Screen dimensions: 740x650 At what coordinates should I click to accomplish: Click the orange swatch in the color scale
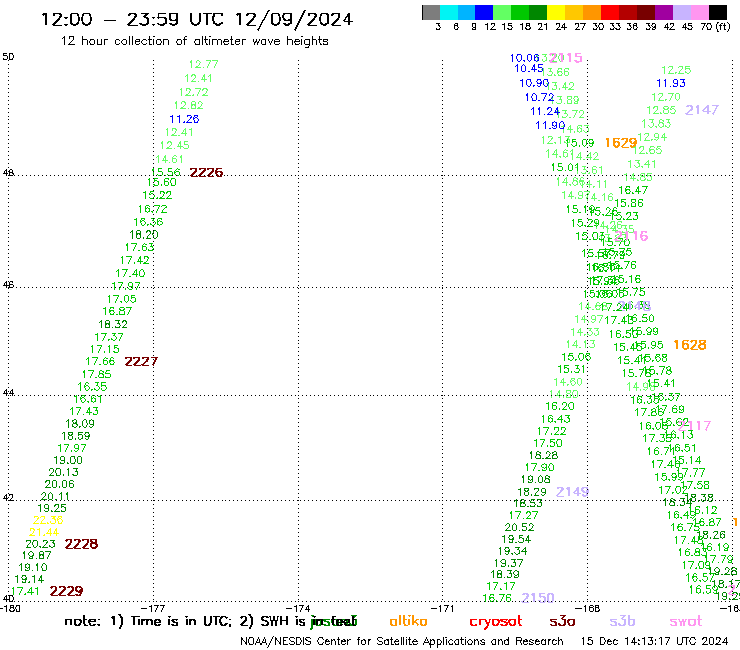(592, 12)
